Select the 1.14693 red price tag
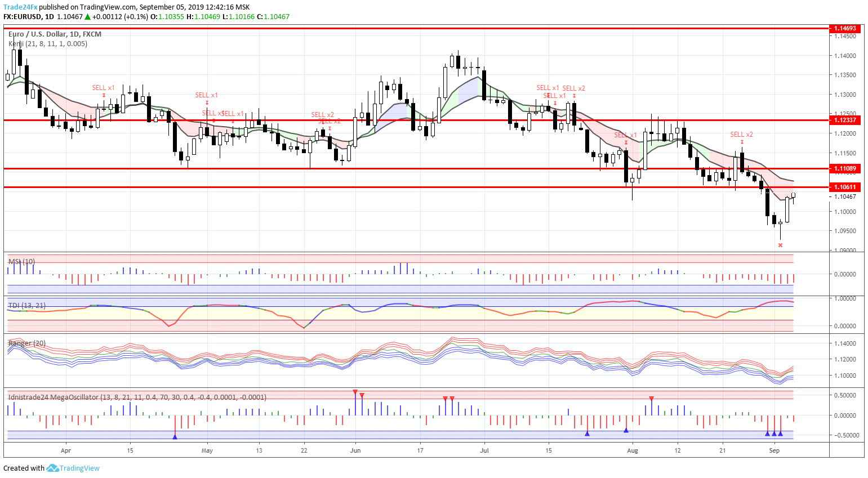868x478 pixels. pos(845,28)
